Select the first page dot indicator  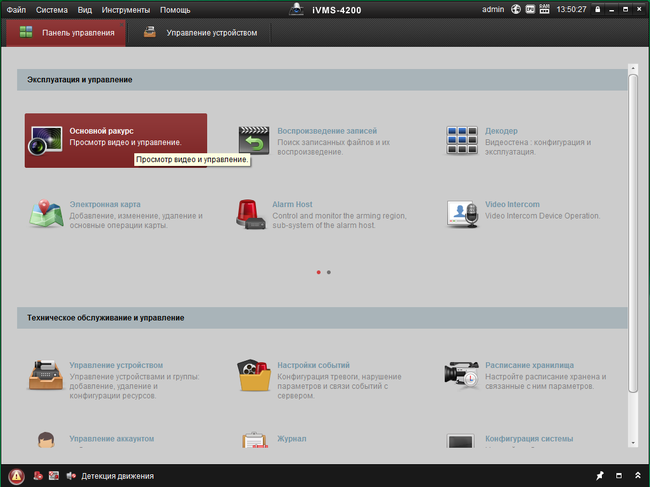pyautogui.click(x=318, y=272)
